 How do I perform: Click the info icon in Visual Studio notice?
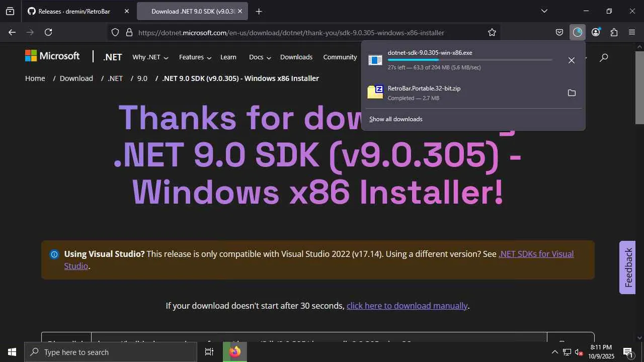coord(54,254)
